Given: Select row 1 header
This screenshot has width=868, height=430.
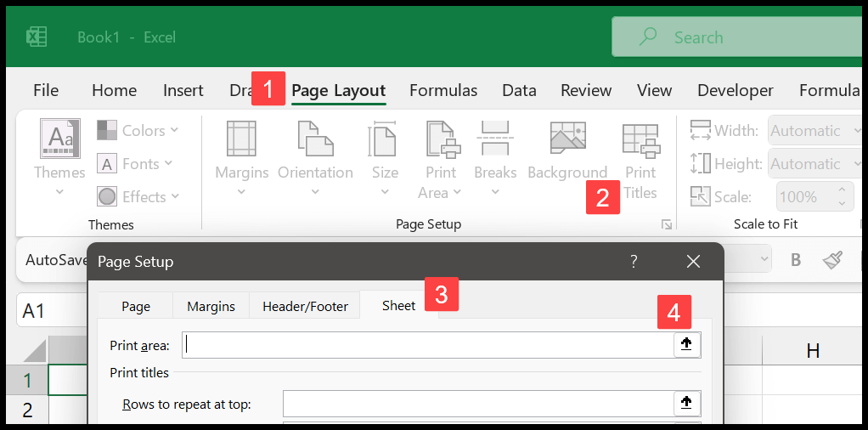Looking at the screenshot, I should tap(27, 380).
